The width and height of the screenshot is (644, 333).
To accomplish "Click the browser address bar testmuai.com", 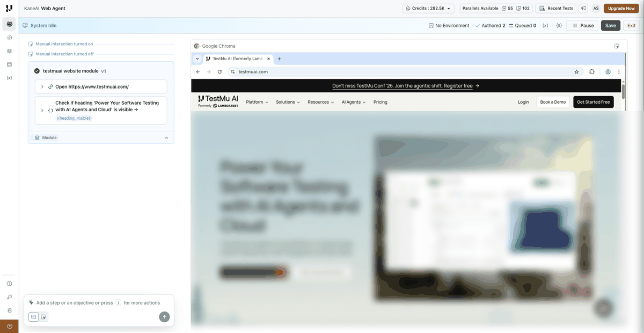I will click(402, 71).
